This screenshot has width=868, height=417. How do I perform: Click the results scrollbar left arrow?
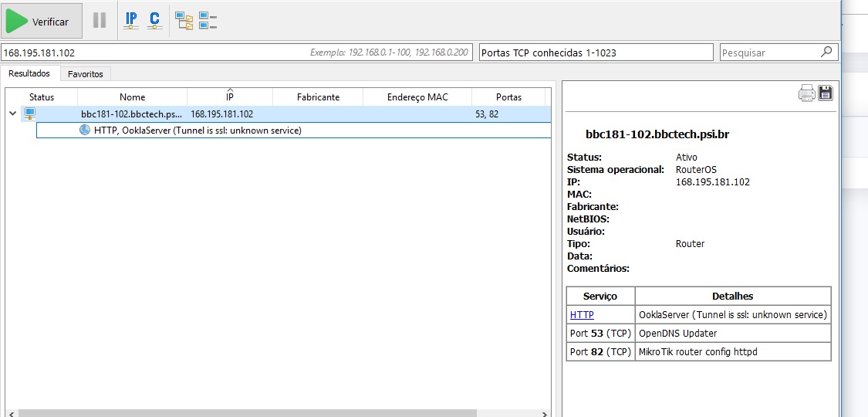(11, 413)
